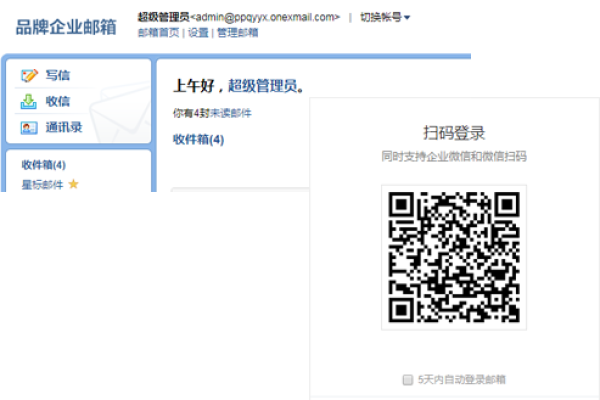Go to 邮箱首页 in the top header

pyautogui.click(x=158, y=33)
